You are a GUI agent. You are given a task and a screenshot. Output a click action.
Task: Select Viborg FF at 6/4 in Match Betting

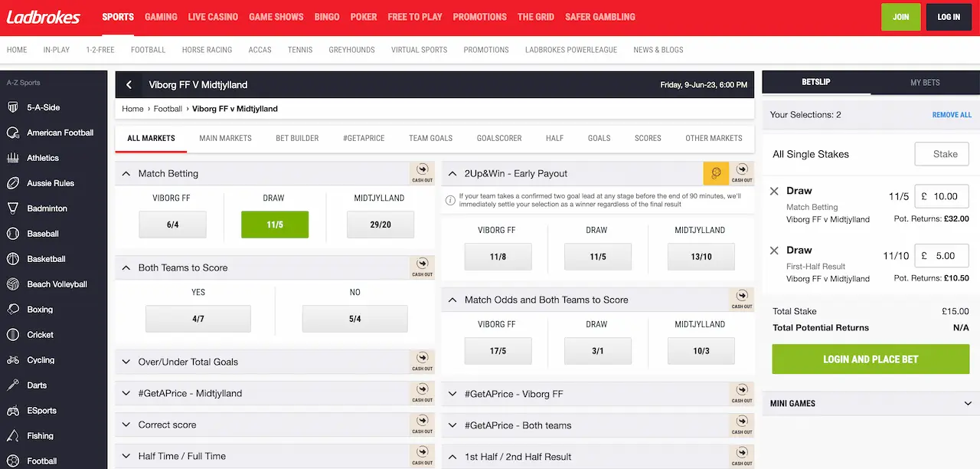(172, 225)
